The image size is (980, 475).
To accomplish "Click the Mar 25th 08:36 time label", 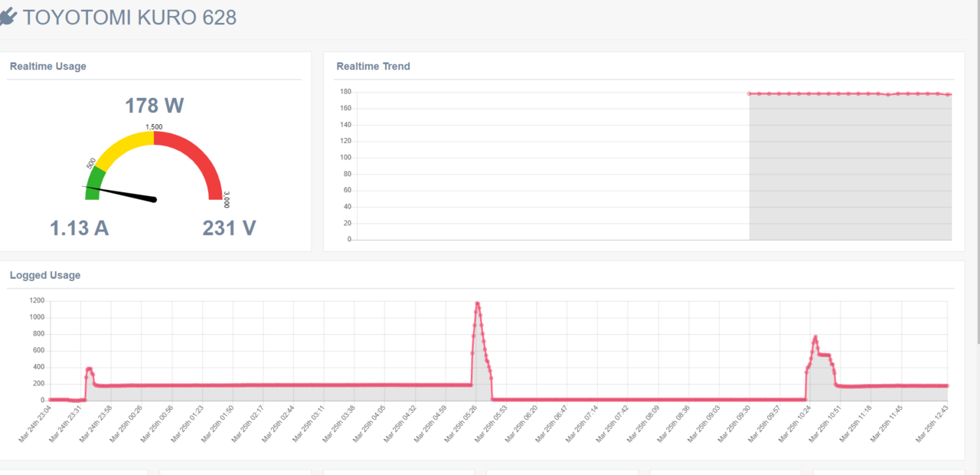I will click(673, 423).
